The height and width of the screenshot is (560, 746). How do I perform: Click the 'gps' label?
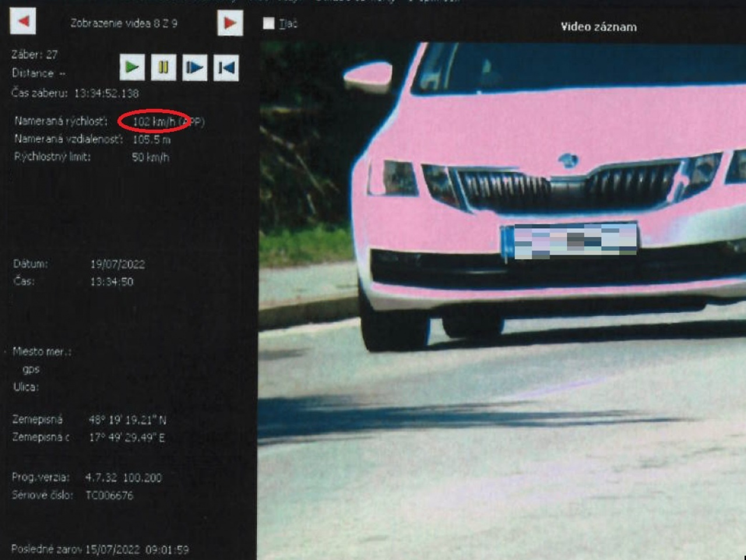pos(31,369)
